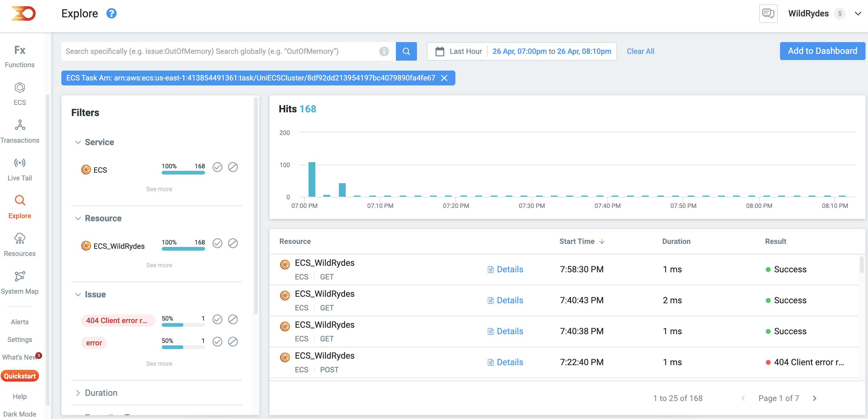Viewport: 868px width, 419px height.
Task: Include the ECS service filter
Action: click(x=217, y=167)
